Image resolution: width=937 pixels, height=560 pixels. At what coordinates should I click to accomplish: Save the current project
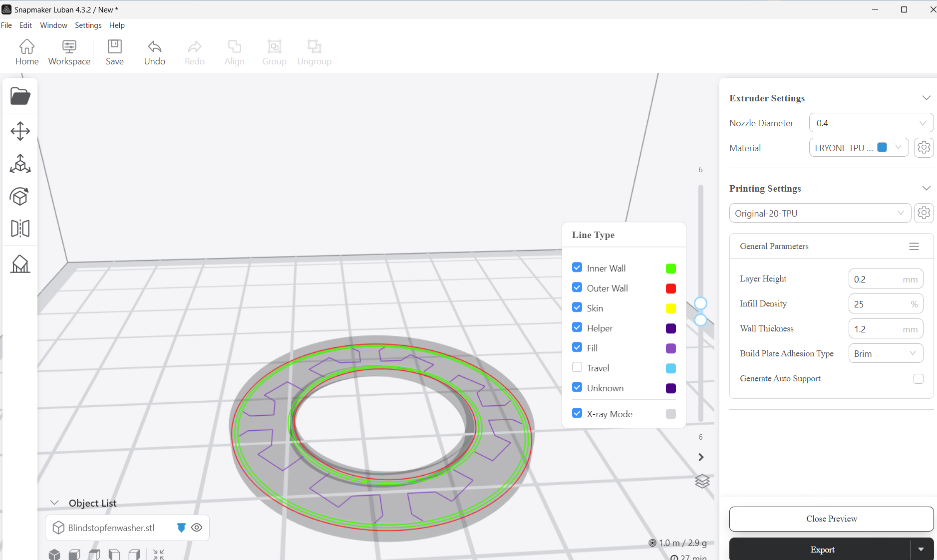[x=115, y=52]
